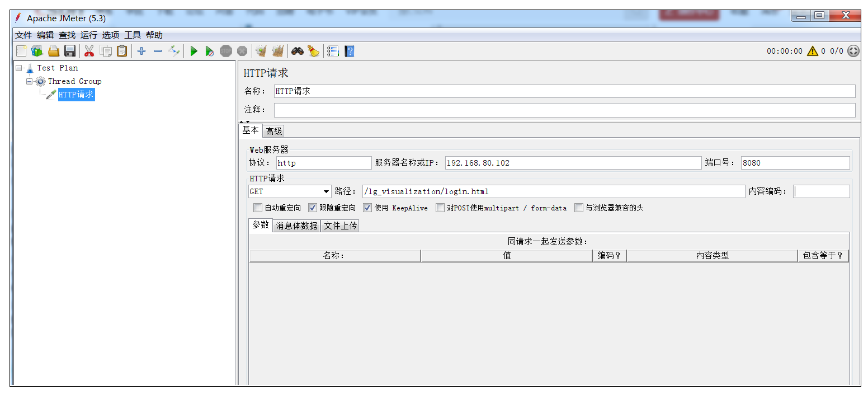The image size is (868, 394).
Task: Click the 值 column header
Action: [507, 256]
